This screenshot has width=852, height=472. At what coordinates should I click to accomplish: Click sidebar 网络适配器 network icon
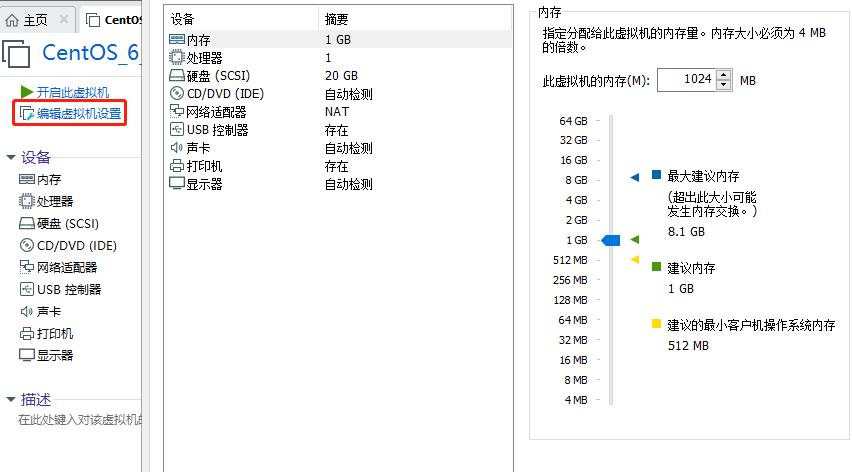pos(27,267)
